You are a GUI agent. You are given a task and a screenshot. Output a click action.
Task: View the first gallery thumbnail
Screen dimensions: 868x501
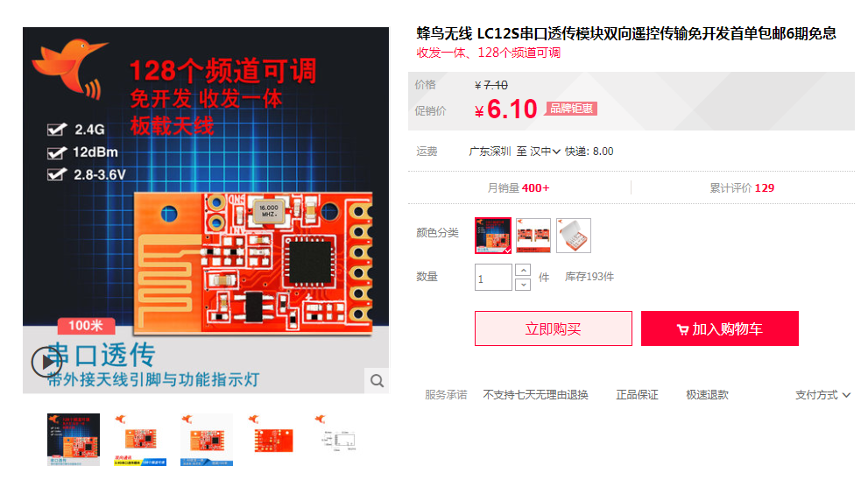coord(74,440)
